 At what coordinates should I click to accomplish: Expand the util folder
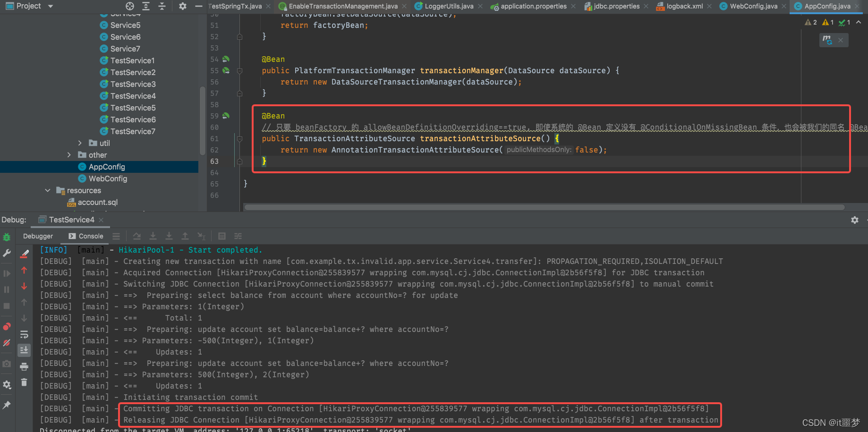(x=80, y=143)
